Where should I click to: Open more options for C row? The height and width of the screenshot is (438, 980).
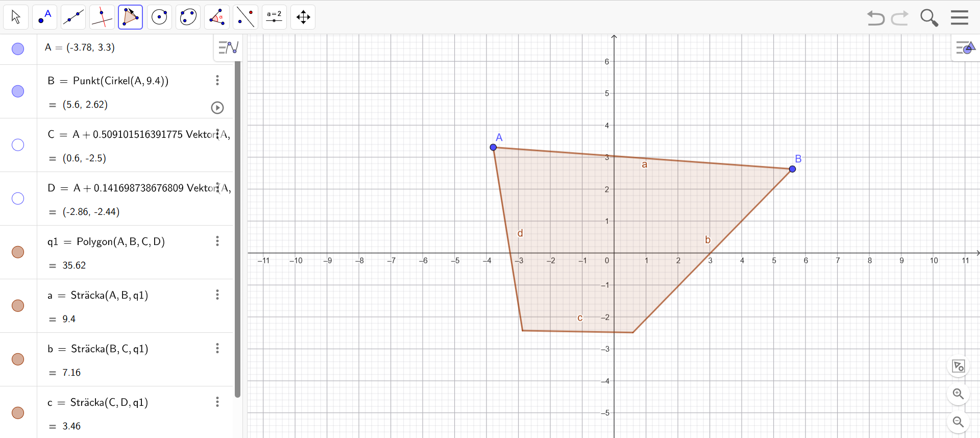click(x=217, y=134)
